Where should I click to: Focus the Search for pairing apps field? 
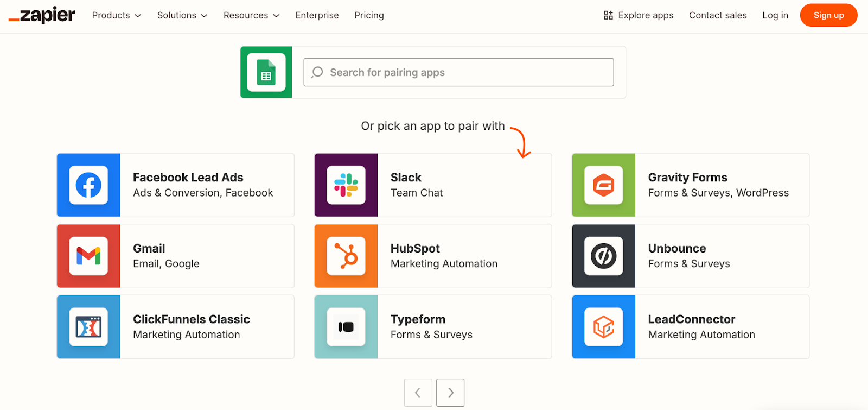coord(458,72)
